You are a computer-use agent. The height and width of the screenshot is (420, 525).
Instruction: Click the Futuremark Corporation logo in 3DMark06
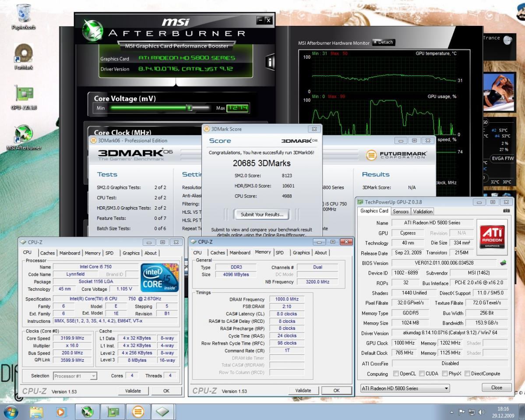[396, 155]
